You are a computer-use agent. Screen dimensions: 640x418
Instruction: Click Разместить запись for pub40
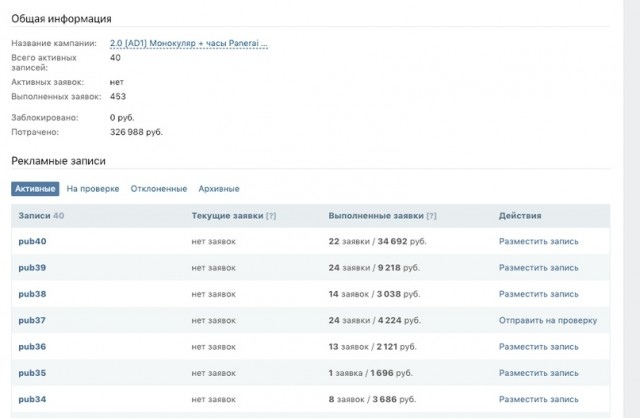(x=538, y=241)
